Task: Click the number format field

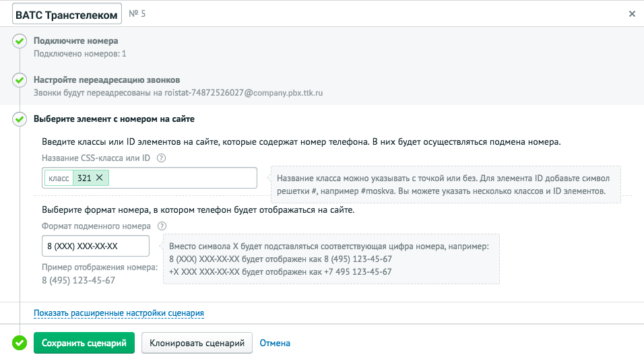Action: [x=95, y=246]
